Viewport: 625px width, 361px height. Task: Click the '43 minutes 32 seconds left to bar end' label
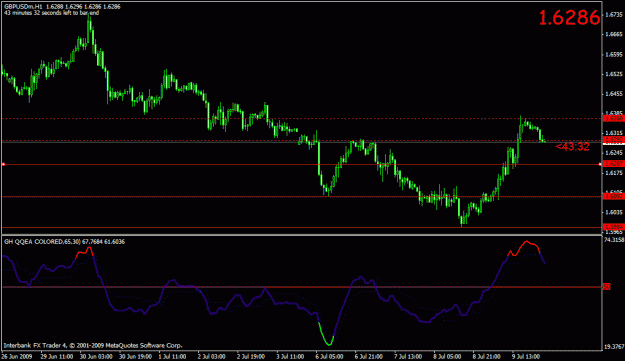click(x=51, y=13)
